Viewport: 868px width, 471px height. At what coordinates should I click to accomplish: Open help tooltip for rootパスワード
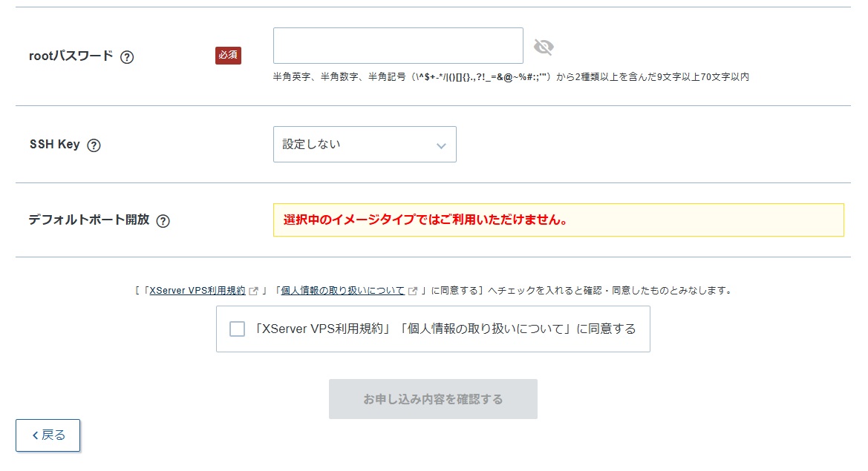(x=128, y=56)
